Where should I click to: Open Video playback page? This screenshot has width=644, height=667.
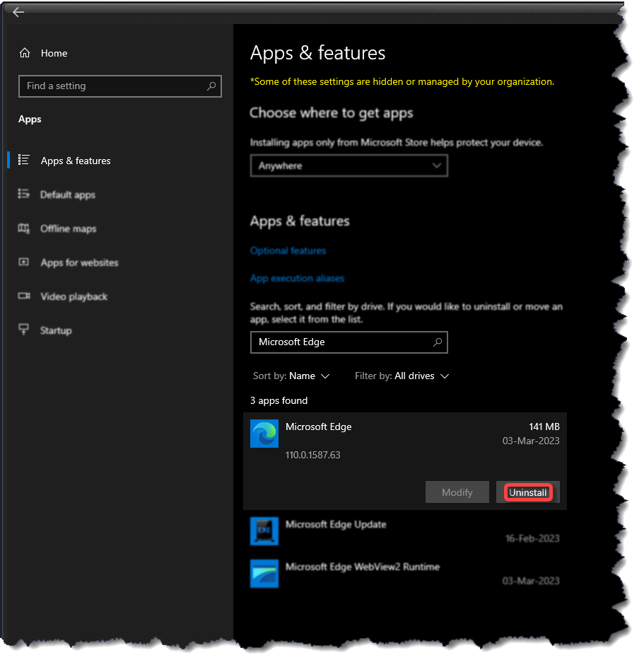tap(74, 296)
